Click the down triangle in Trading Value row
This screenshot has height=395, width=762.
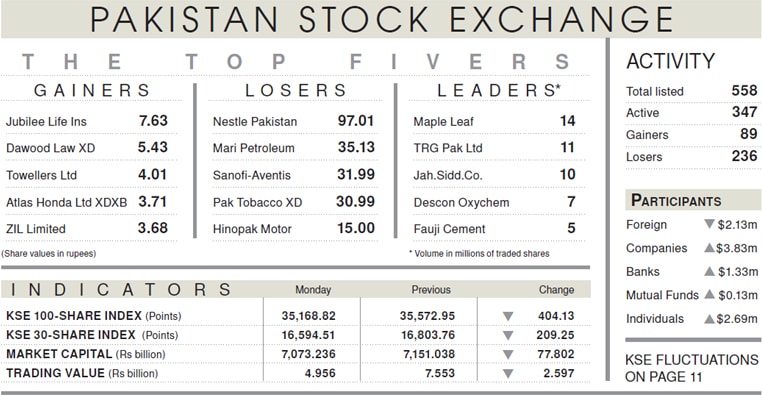tap(508, 374)
